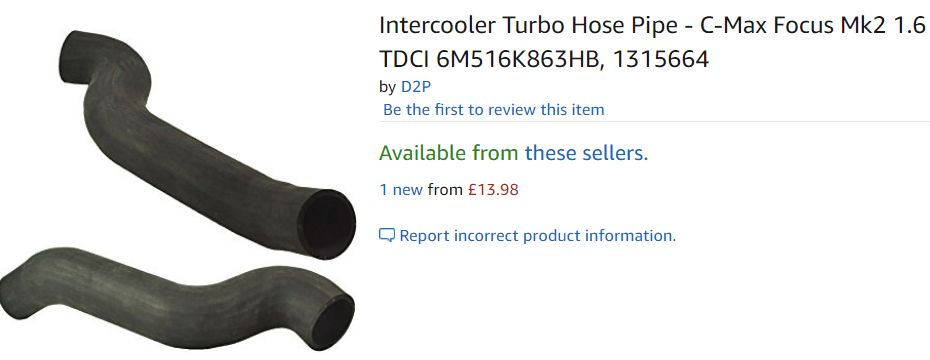The width and height of the screenshot is (930, 360).
Task: Select the '1 new' offers link
Action: [401, 190]
